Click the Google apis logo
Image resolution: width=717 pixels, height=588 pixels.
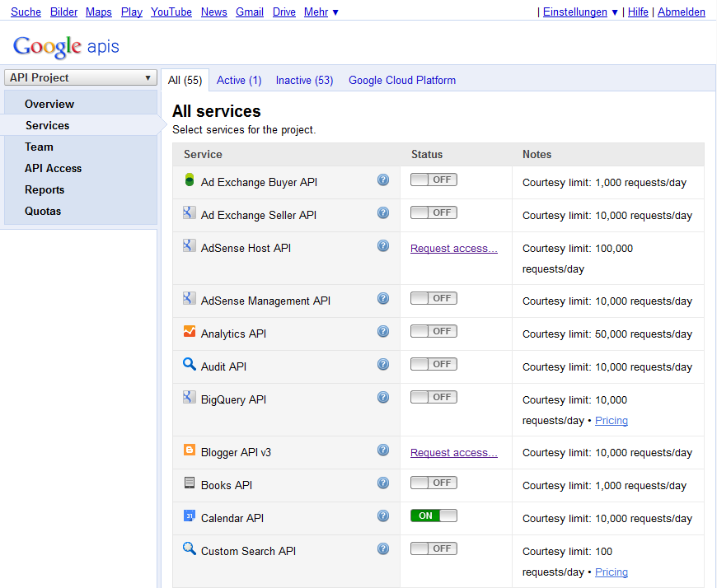pos(66,46)
